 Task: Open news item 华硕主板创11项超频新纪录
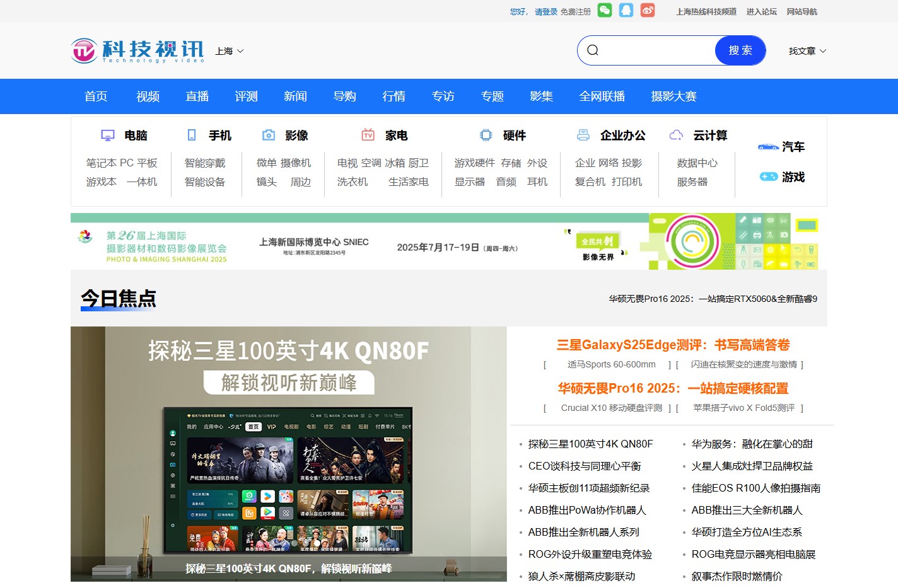tap(589, 488)
